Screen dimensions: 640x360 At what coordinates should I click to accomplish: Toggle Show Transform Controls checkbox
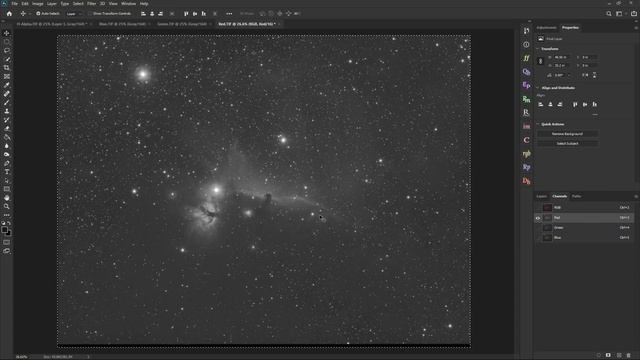coord(90,13)
